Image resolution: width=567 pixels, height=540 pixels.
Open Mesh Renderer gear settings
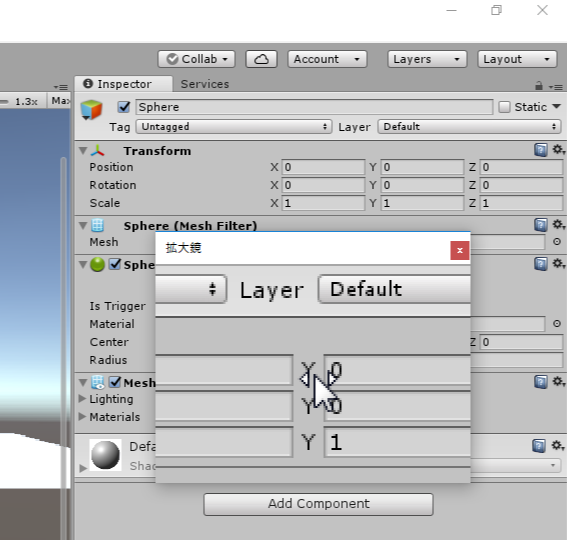(558, 382)
